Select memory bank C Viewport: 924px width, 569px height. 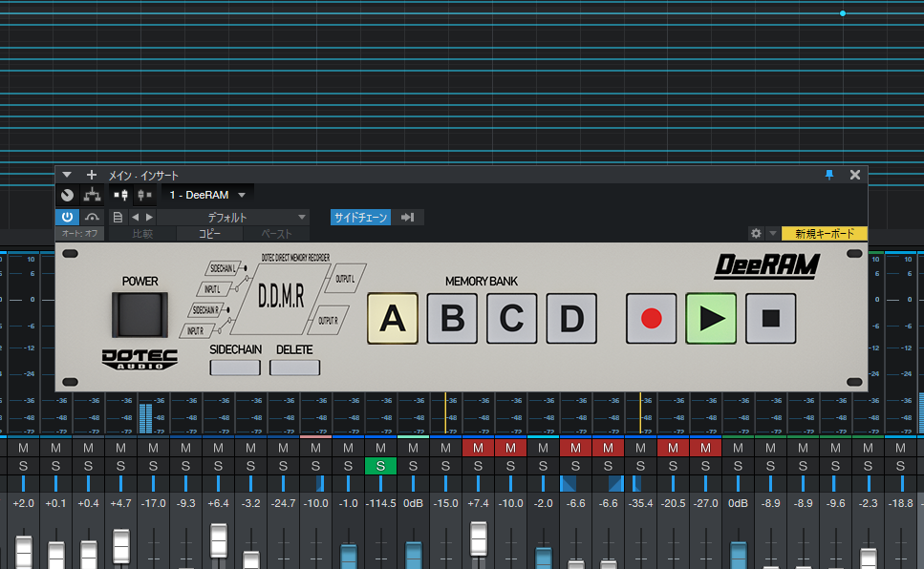(x=511, y=319)
